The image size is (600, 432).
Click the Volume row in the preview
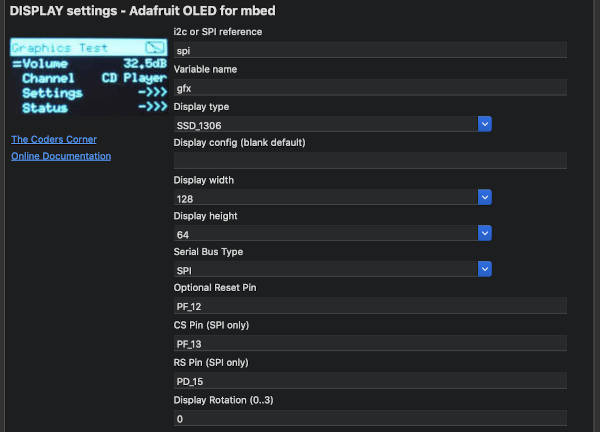point(89,64)
